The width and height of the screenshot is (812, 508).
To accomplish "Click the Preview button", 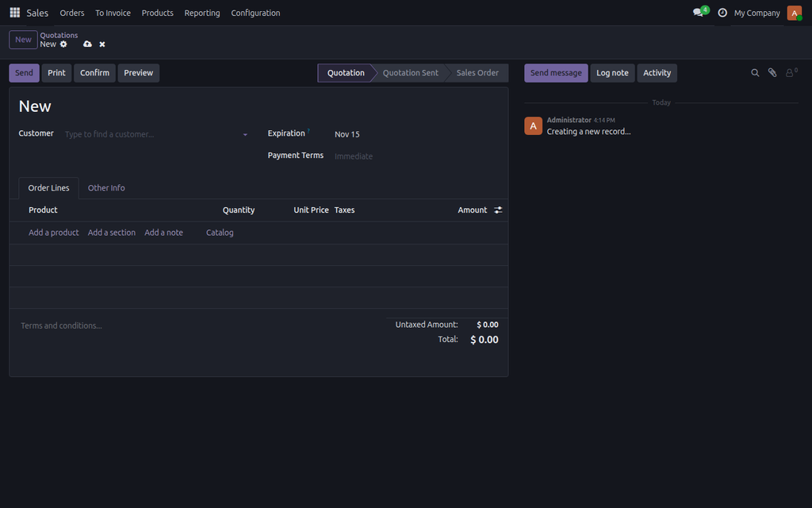I will 138,73.
